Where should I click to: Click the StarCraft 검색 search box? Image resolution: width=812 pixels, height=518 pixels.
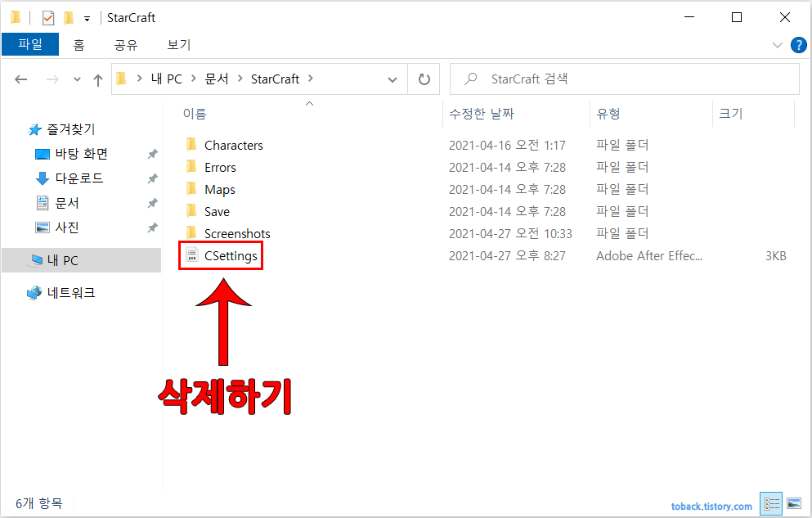pyautogui.click(x=625, y=79)
